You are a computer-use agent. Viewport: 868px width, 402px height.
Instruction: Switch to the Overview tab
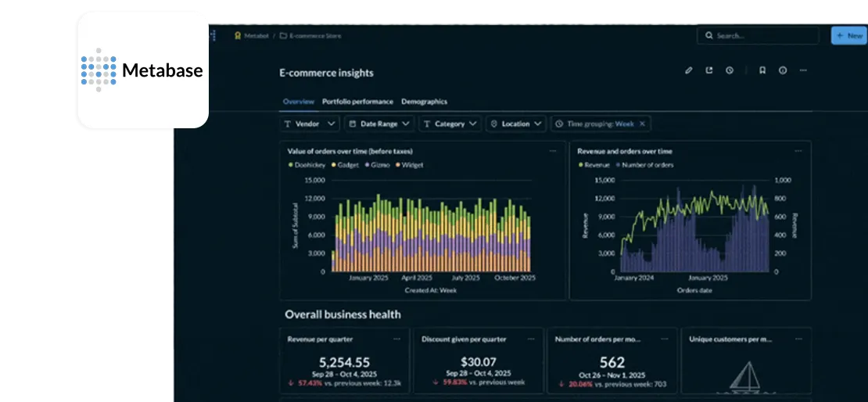[x=299, y=102]
